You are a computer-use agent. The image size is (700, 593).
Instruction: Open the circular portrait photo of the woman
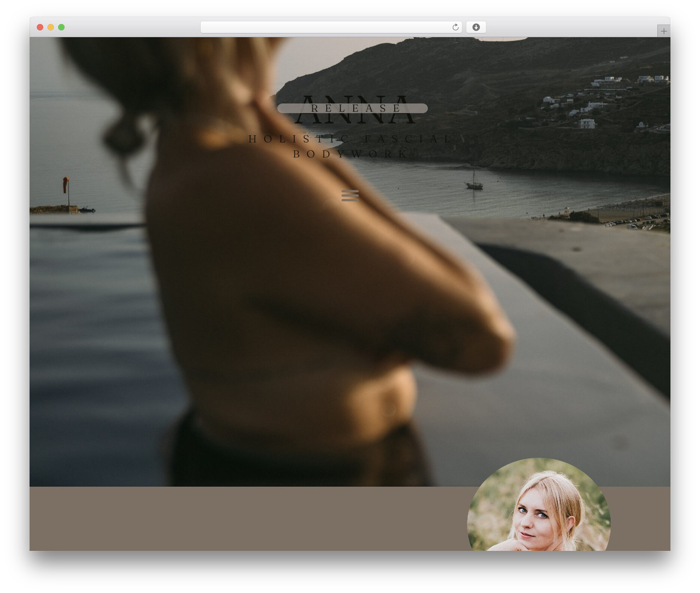(539, 504)
